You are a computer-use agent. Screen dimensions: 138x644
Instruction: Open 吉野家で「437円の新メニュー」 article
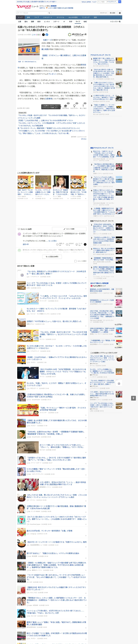(x=54, y=321)
